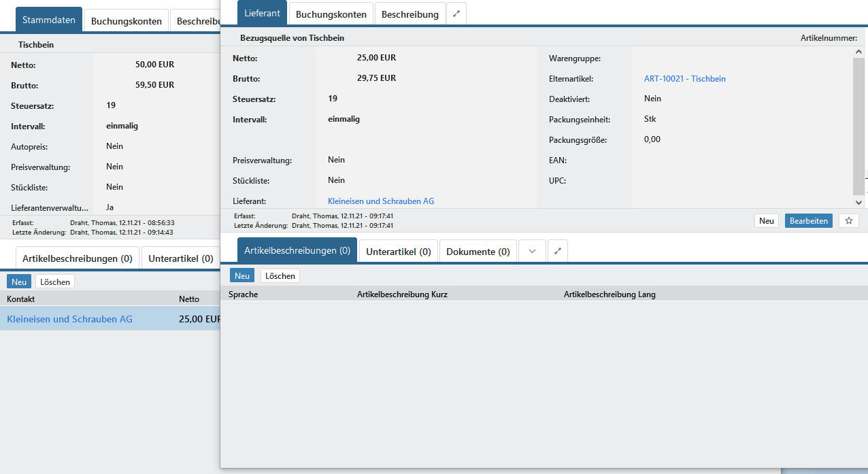Switch to the Lieferant tab
This screenshot has width=868, height=474.
coord(262,14)
